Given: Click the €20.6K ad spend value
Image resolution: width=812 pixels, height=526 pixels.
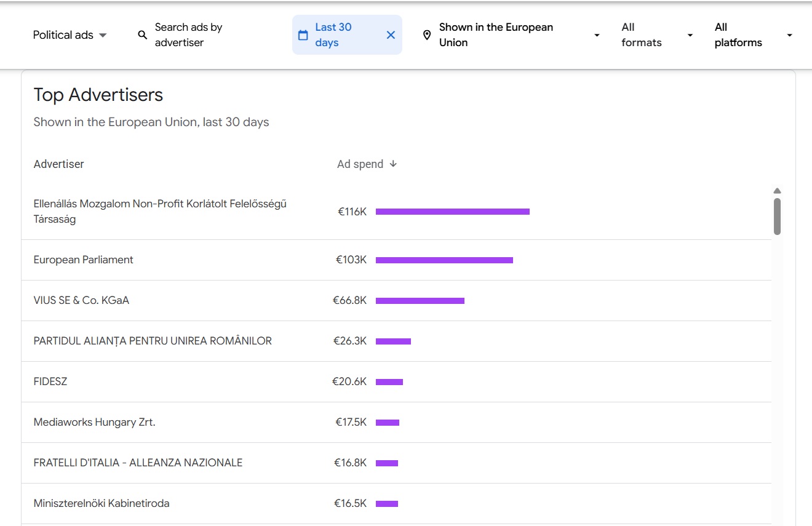Looking at the screenshot, I should click(x=349, y=382).
